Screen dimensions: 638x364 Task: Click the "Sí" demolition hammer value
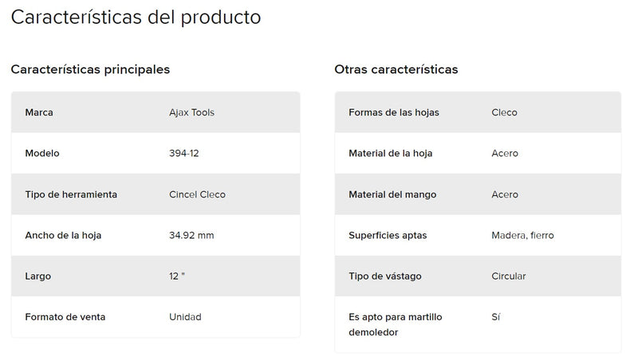point(496,317)
